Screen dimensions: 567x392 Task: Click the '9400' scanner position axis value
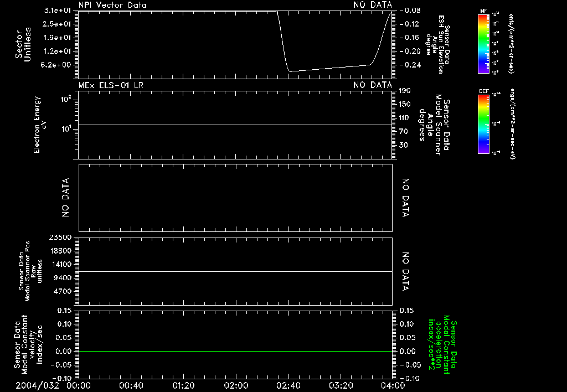[62, 278]
